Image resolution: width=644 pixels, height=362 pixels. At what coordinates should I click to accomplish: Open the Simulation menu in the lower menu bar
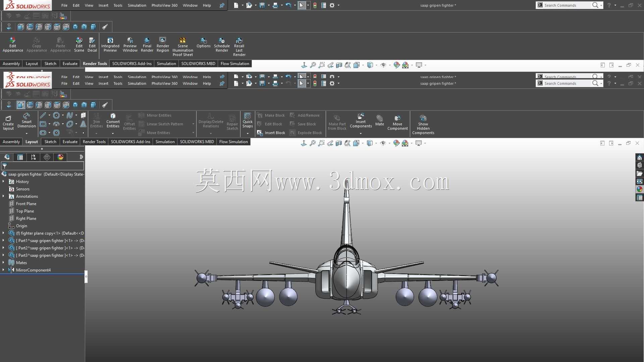pyautogui.click(x=137, y=83)
